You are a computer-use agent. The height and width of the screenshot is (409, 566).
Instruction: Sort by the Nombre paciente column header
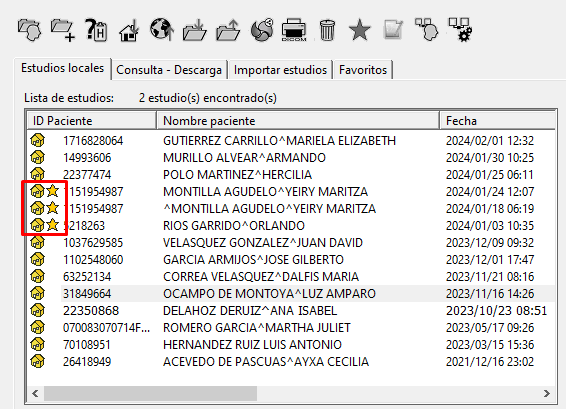tap(298, 121)
